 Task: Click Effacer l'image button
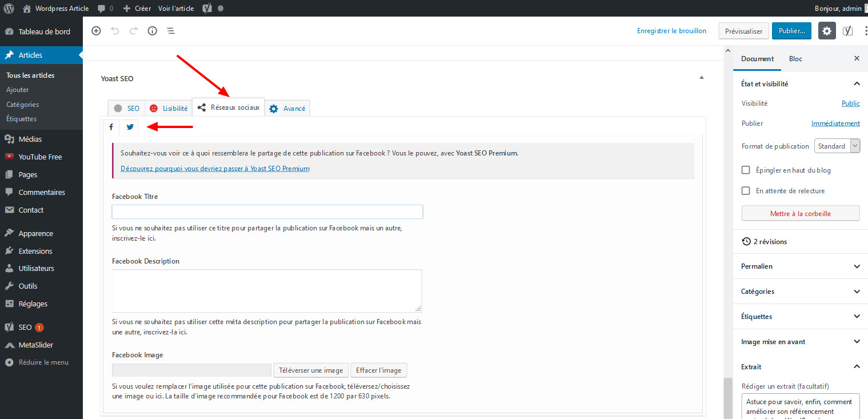point(379,370)
